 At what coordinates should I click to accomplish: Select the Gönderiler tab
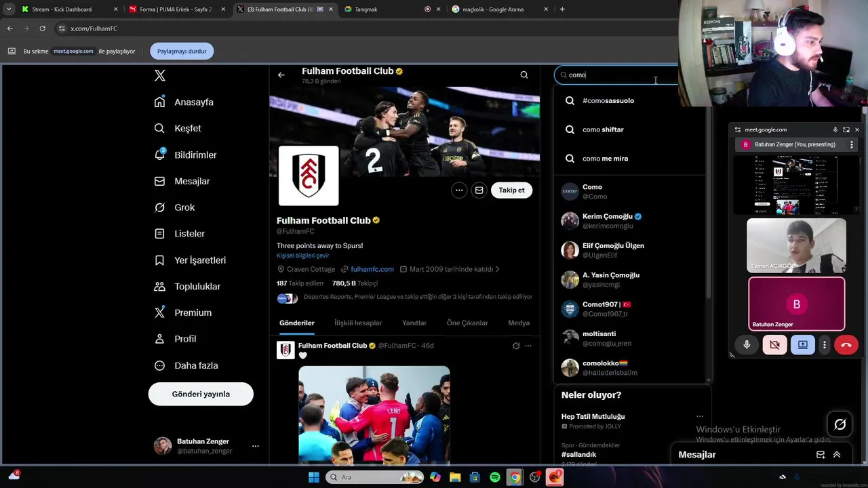pos(297,323)
